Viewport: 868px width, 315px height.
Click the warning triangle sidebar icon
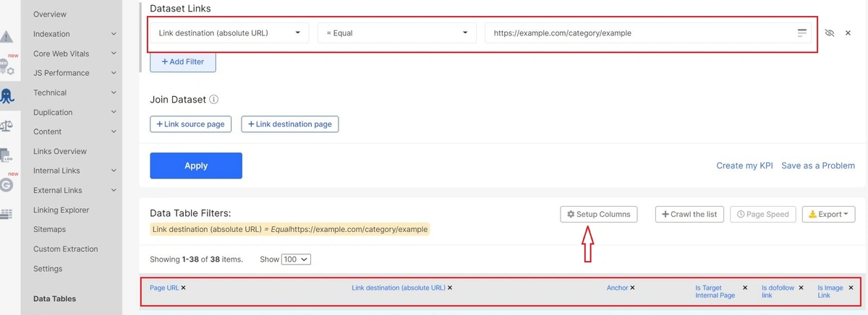click(7, 37)
